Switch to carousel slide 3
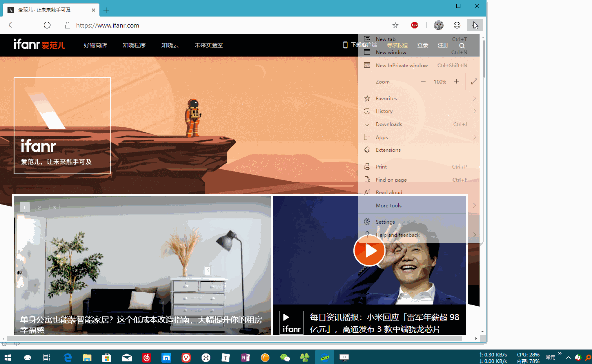 tap(54, 207)
